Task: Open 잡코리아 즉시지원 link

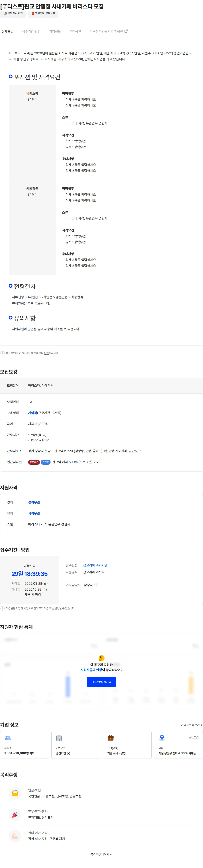Action: pos(95,565)
